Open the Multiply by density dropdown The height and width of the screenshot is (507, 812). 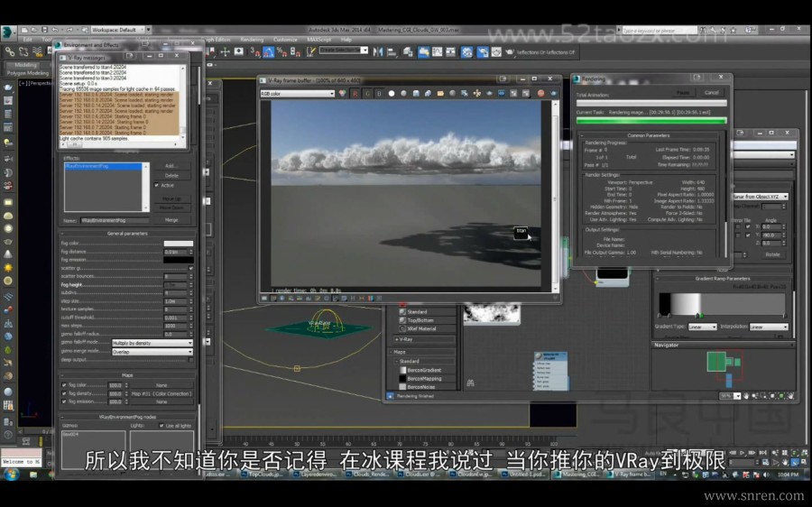pyautogui.click(x=152, y=343)
